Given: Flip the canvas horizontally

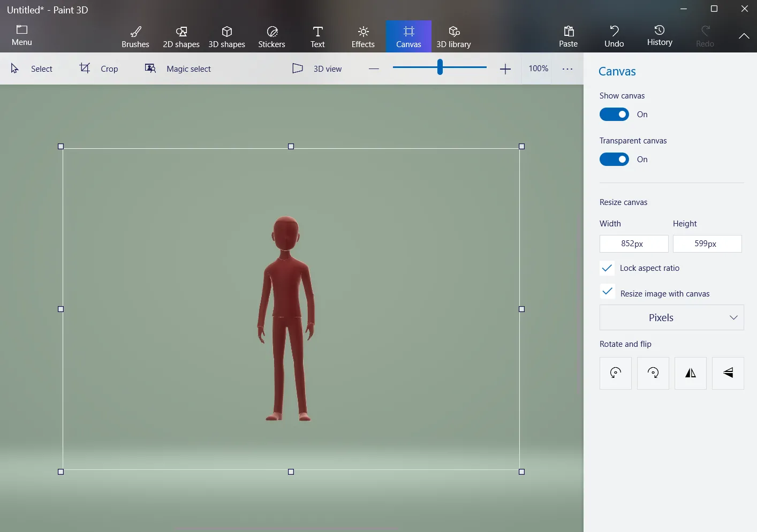Looking at the screenshot, I should pyautogui.click(x=690, y=373).
